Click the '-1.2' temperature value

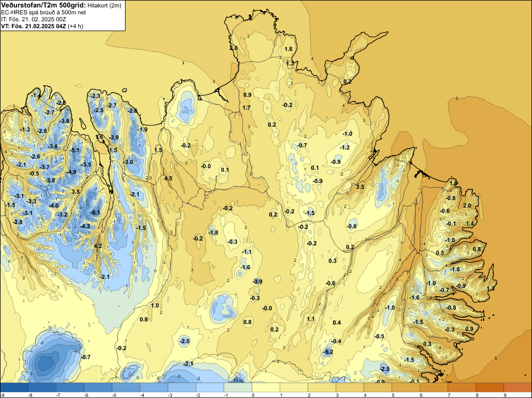(x=345, y=147)
